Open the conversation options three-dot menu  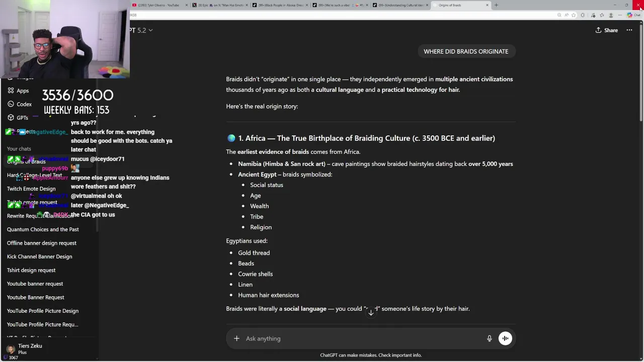coord(629,30)
